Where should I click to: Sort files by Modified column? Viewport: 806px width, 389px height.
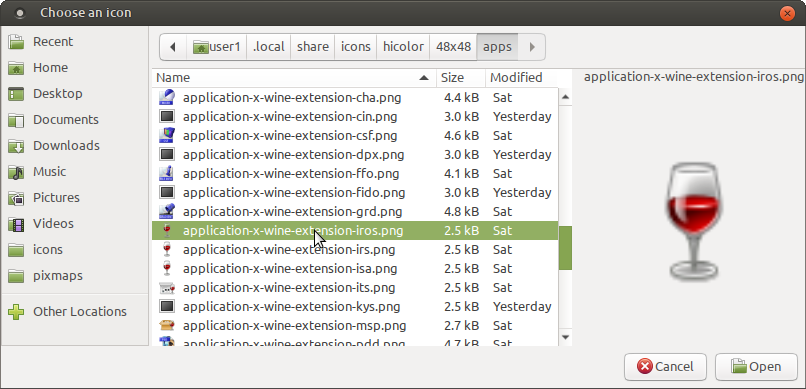[x=522, y=78]
